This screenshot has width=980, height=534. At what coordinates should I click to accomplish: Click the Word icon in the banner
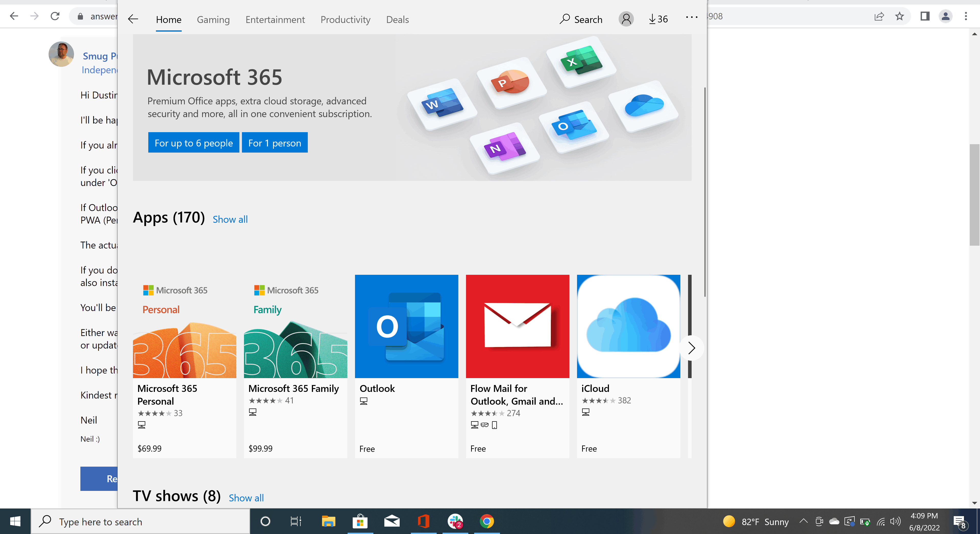(x=442, y=104)
